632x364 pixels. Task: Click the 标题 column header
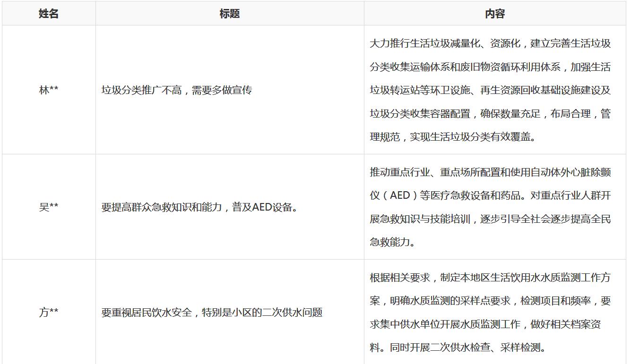230,14
